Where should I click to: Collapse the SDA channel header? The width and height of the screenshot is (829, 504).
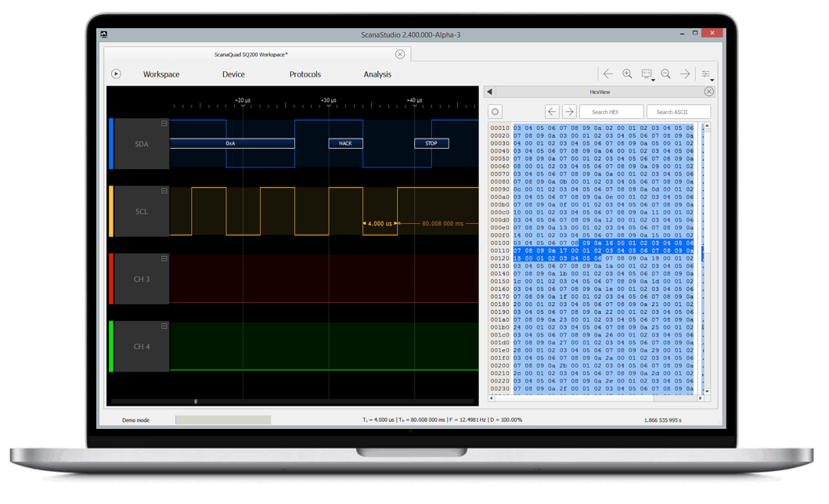click(163, 124)
